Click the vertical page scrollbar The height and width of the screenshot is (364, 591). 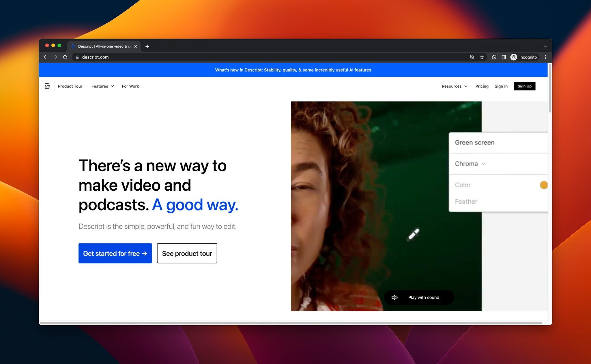coord(550,88)
